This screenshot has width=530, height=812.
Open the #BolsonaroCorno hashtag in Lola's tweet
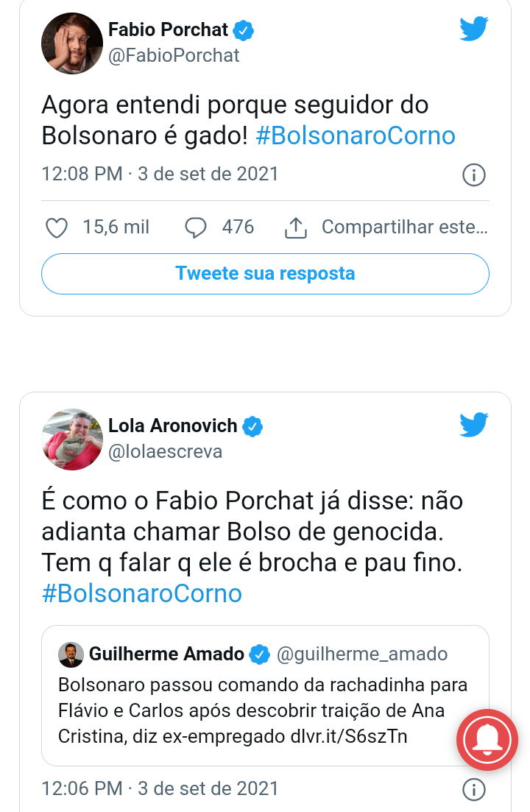click(x=142, y=593)
